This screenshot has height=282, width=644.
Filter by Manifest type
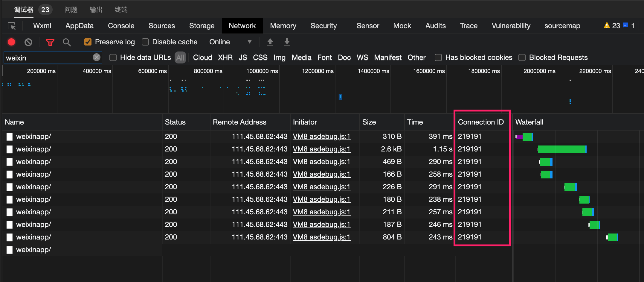tap(388, 57)
